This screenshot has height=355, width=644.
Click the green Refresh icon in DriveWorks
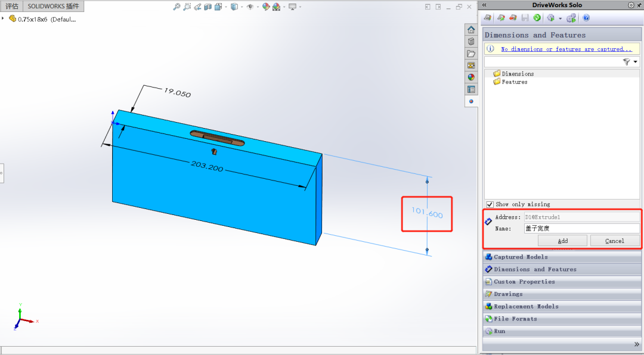(x=537, y=18)
